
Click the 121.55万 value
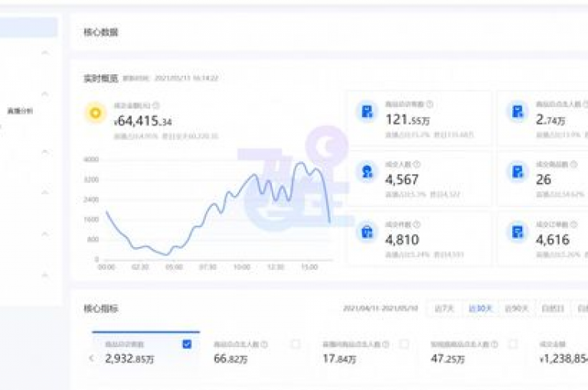tap(407, 119)
